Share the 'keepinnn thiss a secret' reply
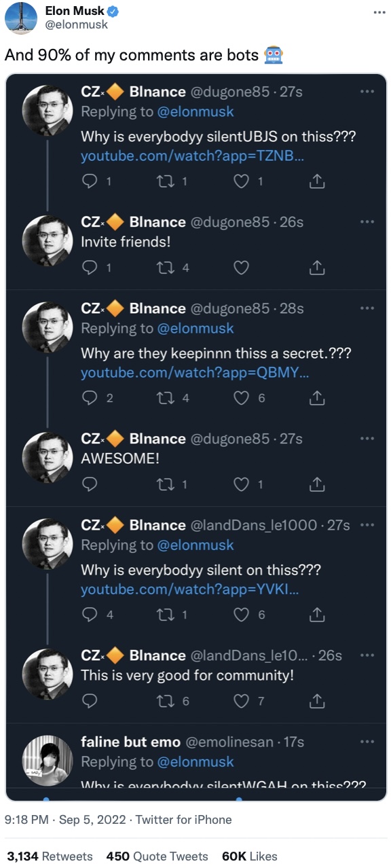This screenshot has width=391, height=868. click(x=317, y=398)
